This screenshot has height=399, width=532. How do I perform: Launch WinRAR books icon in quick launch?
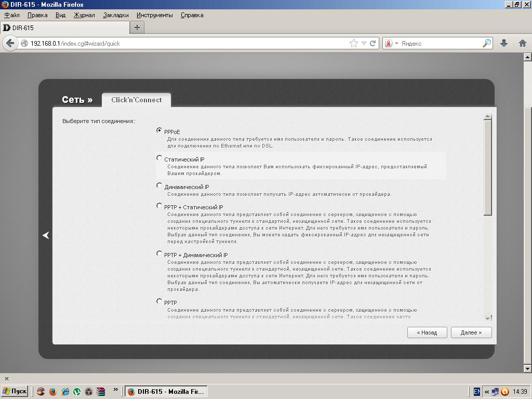click(x=101, y=392)
